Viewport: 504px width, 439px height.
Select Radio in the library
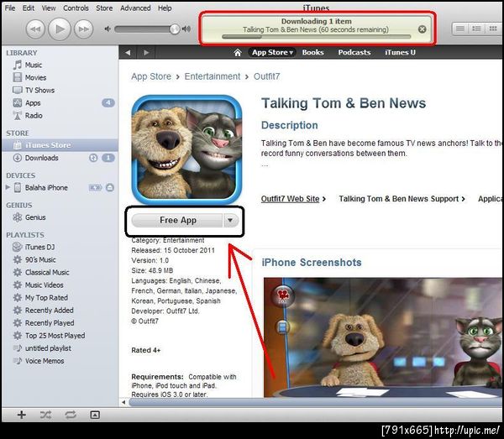click(x=60, y=116)
